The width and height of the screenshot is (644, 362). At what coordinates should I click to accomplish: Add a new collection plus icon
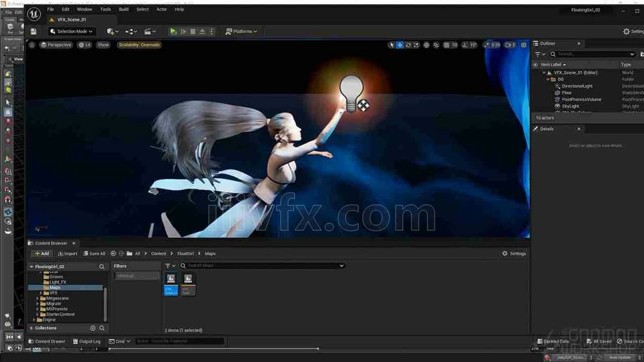pos(93,328)
